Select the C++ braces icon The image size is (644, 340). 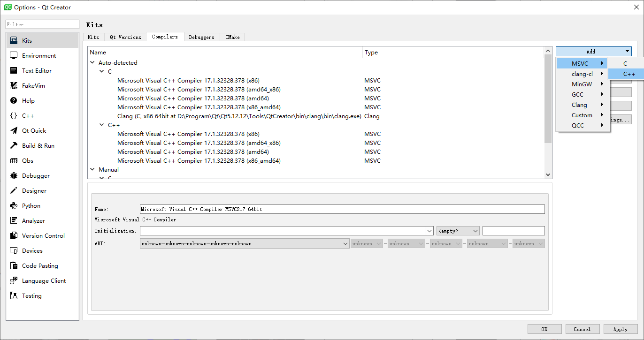point(14,115)
